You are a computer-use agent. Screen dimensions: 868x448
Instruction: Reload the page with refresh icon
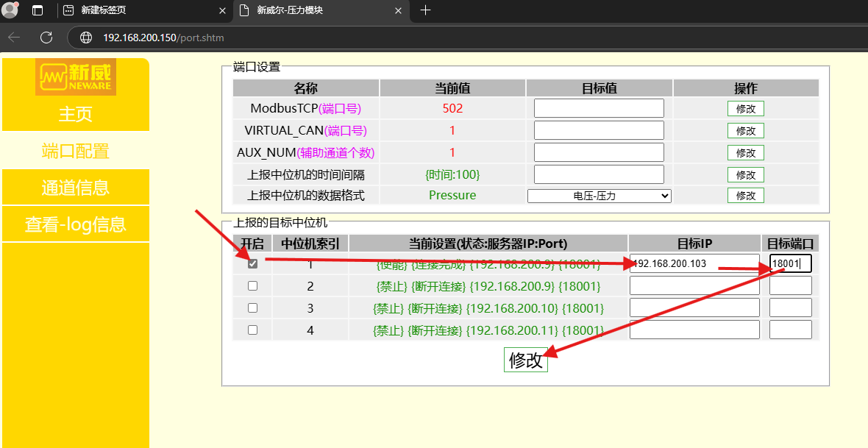pyautogui.click(x=46, y=38)
